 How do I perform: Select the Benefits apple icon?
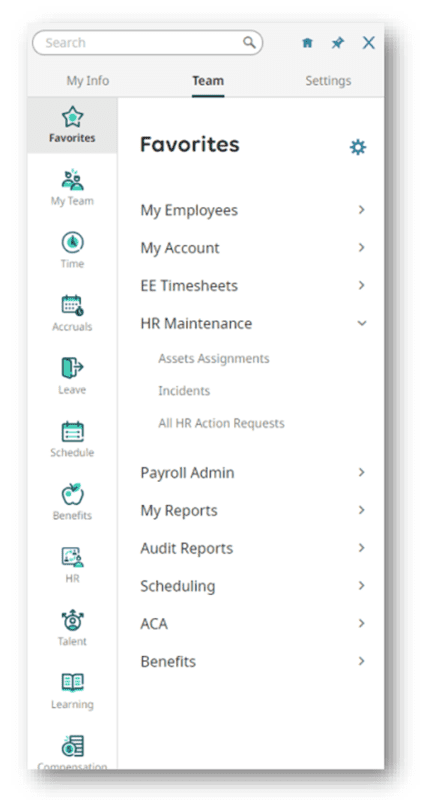[x=72, y=493]
